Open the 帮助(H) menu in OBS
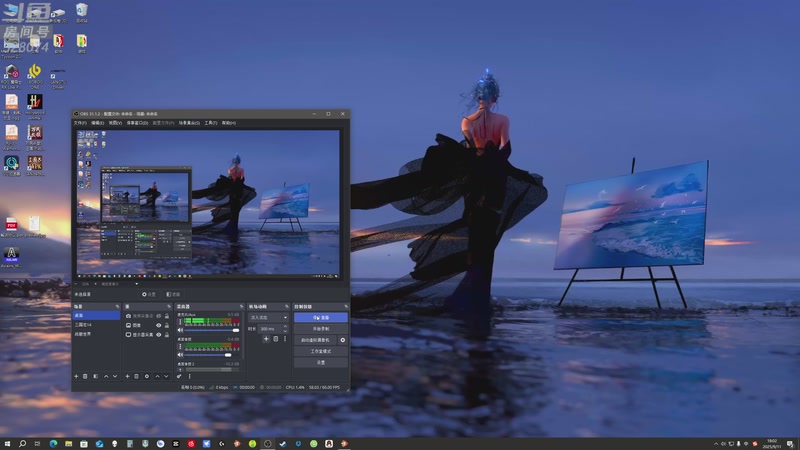800x450 pixels. click(x=229, y=123)
